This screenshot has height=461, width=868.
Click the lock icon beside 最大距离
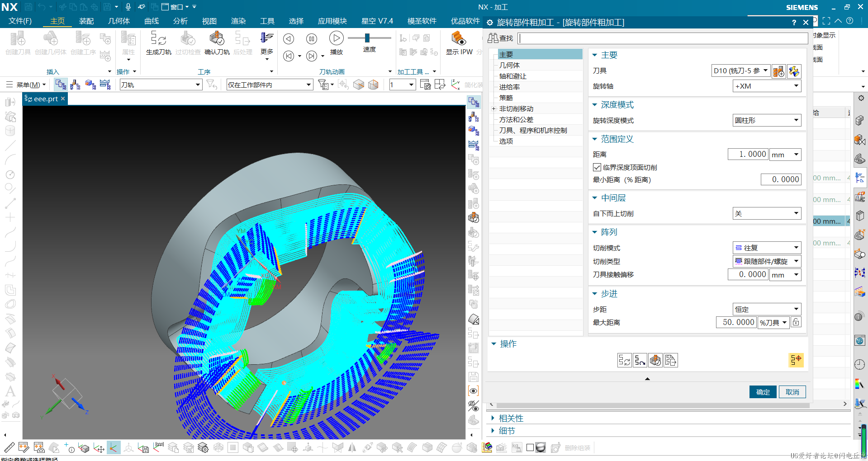(x=796, y=322)
